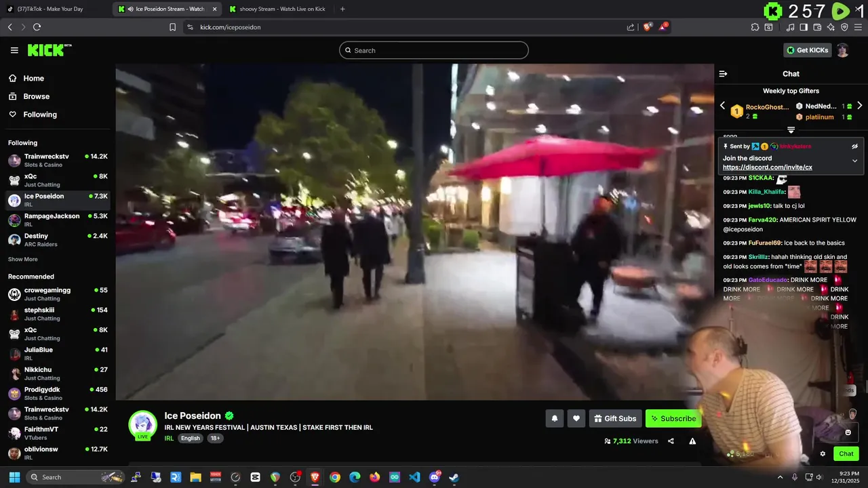The height and width of the screenshot is (488, 868).
Task: Bookmark this page
Action: (172, 27)
